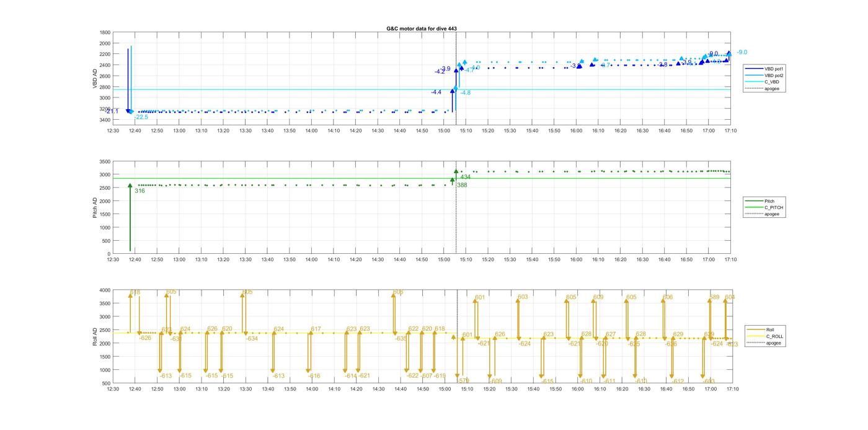Click the '388' label in Pitch plot
868x430 pixels.
[462, 185]
